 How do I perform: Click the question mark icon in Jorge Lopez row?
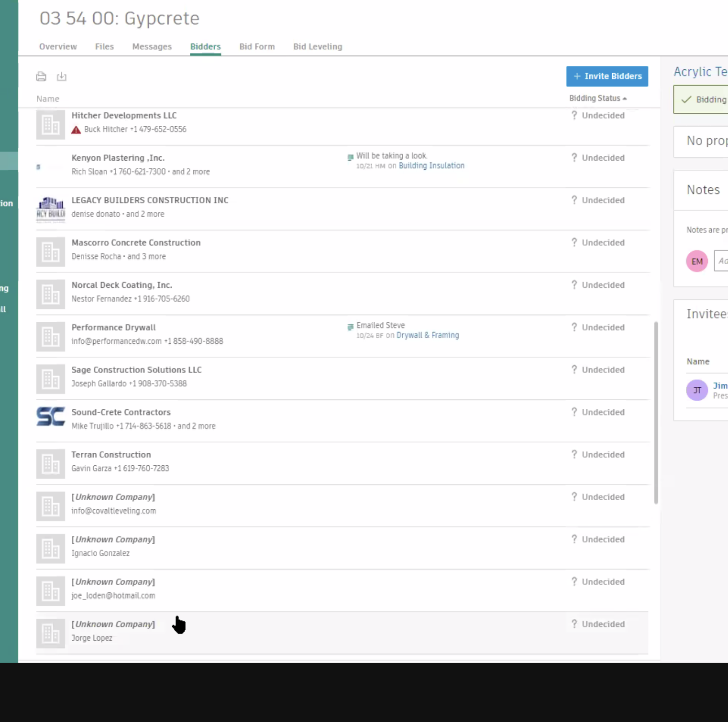click(x=574, y=624)
